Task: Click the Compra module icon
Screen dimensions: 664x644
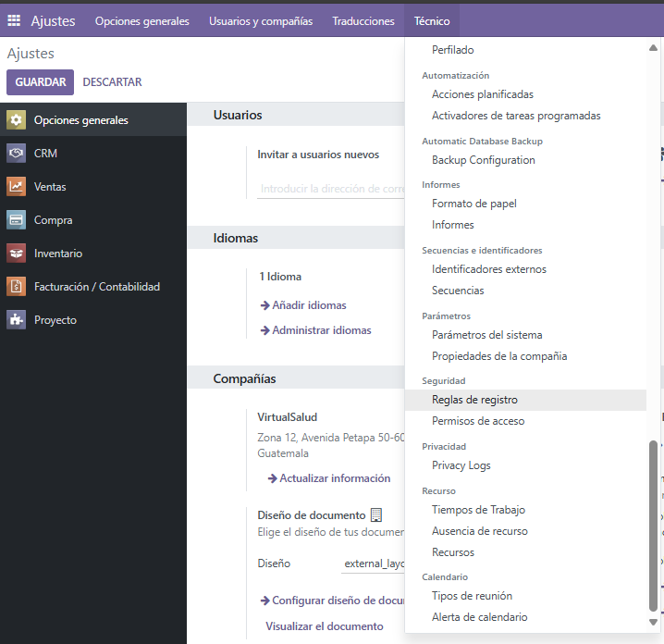Action: point(16,220)
